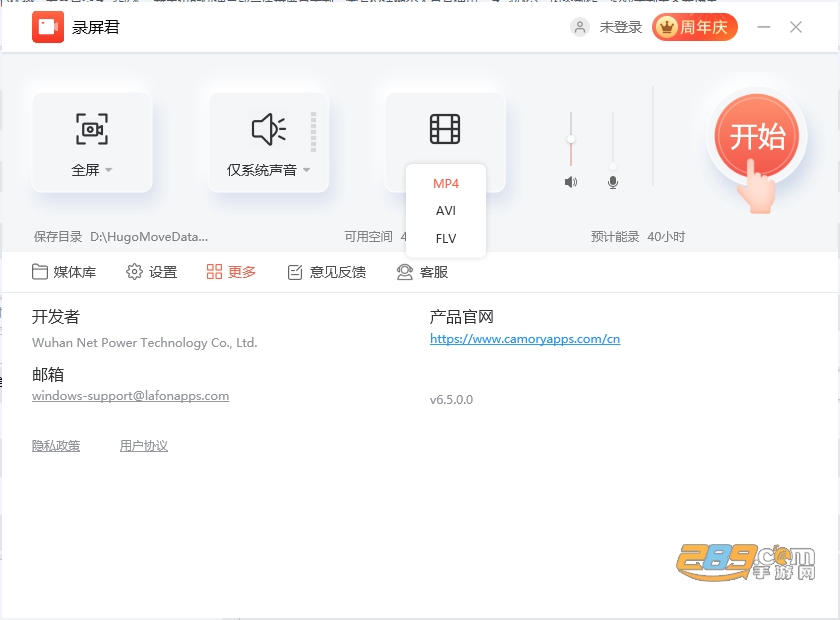Click the feedback note icon
The height and width of the screenshot is (620, 840).
pos(295,272)
